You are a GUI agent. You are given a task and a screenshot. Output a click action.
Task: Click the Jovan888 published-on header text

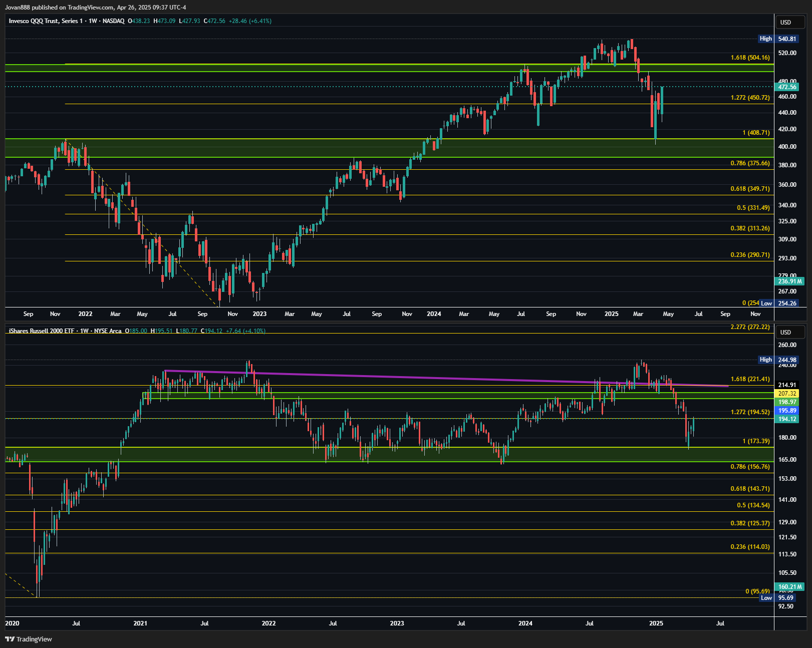[x=95, y=8]
